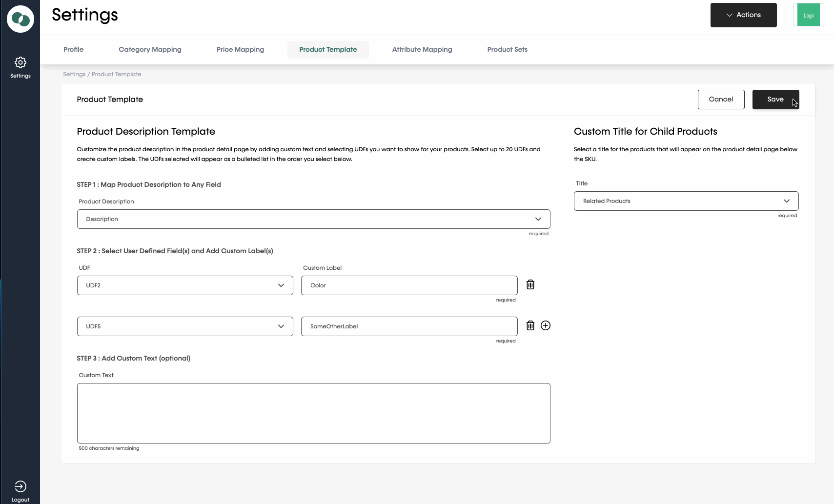
Task: Select the Product Template tab
Action: click(x=328, y=49)
